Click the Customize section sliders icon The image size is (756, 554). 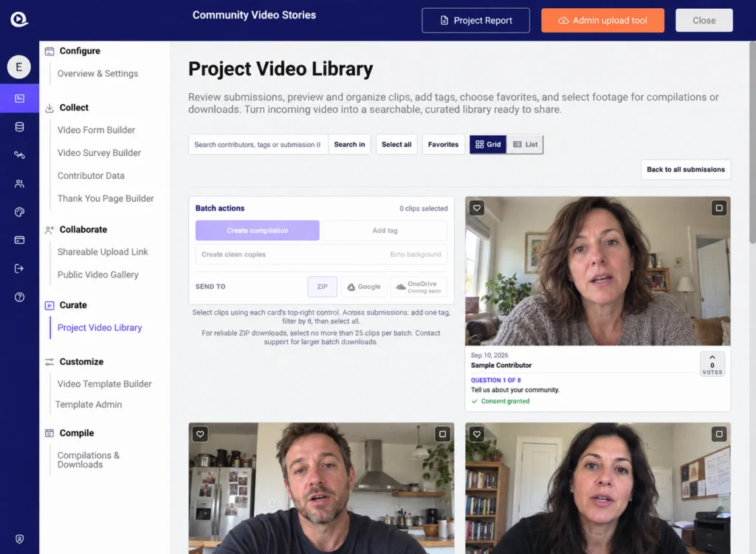pos(49,362)
